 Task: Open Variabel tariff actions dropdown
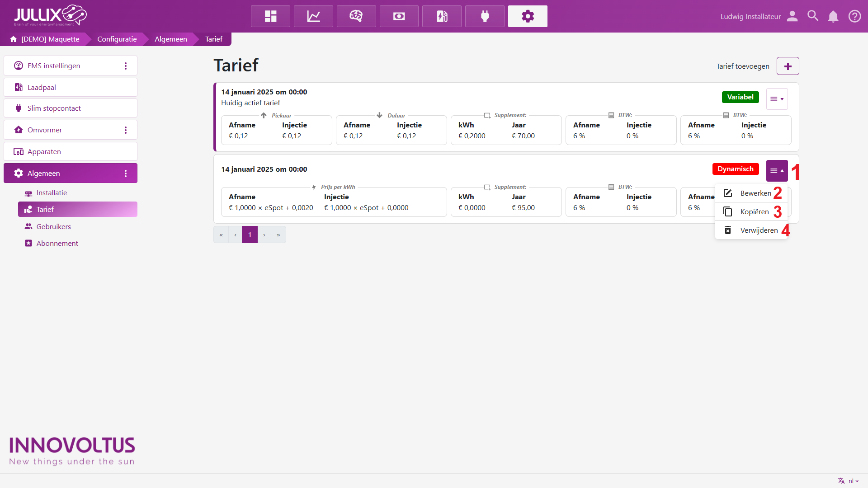click(777, 99)
